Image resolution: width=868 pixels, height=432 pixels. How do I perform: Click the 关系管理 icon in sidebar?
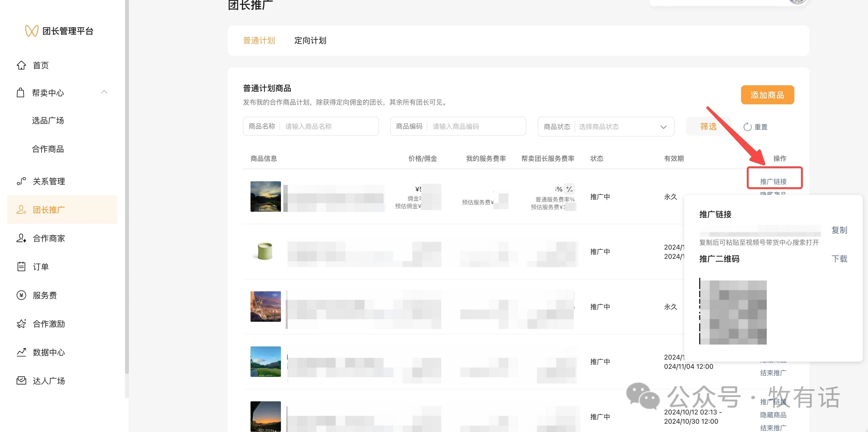[21, 181]
